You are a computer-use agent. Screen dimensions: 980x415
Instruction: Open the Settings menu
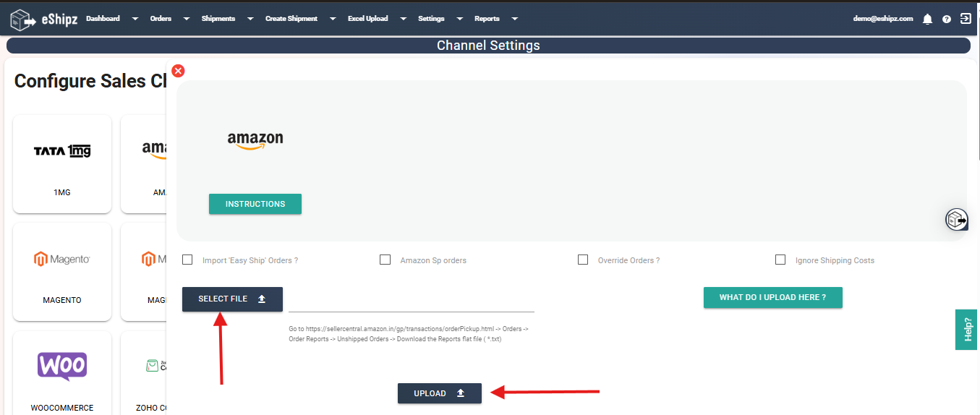coord(431,19)
